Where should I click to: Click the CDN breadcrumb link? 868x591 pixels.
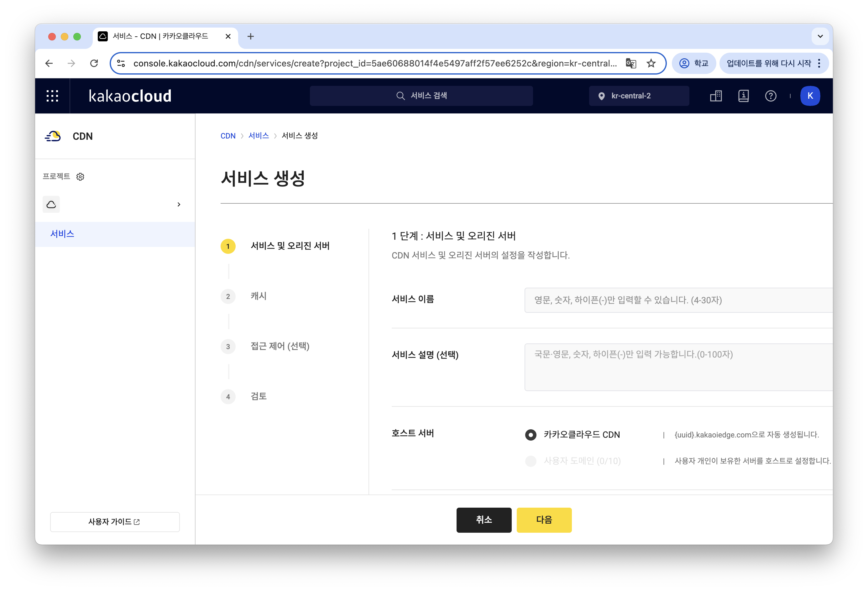[x=228, y=136]
